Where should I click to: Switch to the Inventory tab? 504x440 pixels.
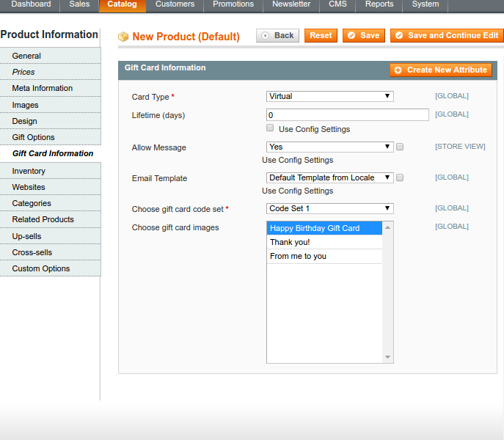(x=29, y=171)
